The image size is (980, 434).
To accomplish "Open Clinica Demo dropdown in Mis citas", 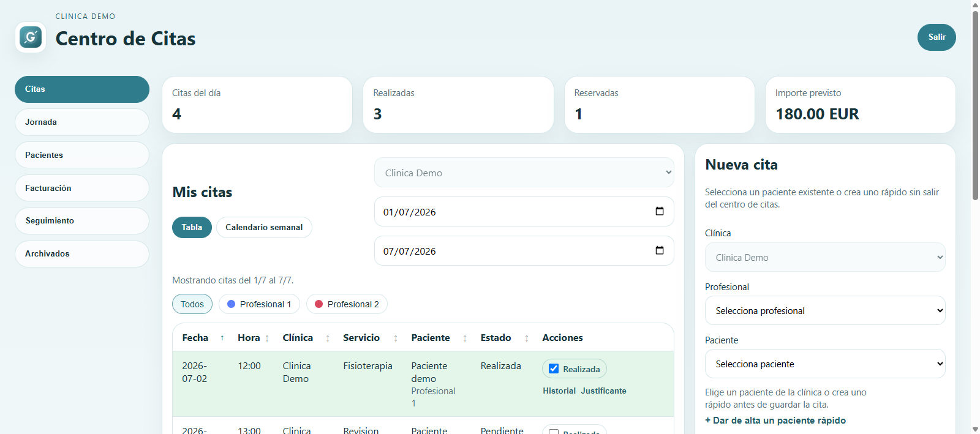I will [524, 173].
